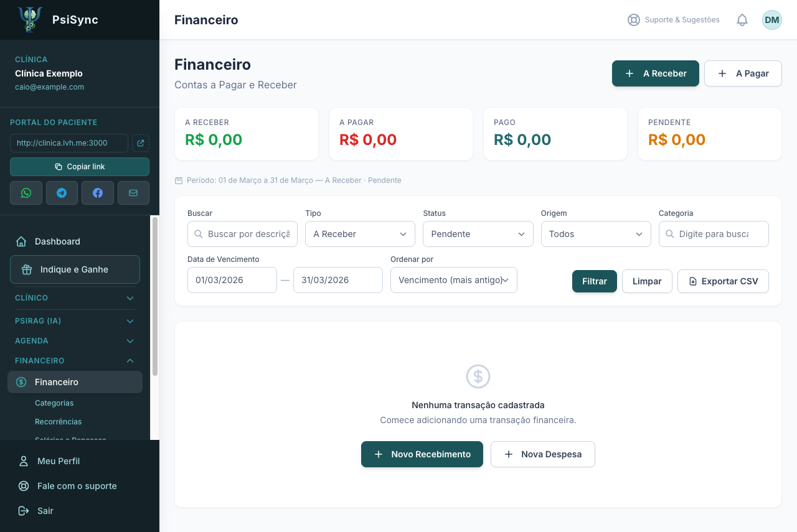Viewport: 797px width, 532px height.
Task: Go to Dashboard in sidebar
Action: [75, 241]
